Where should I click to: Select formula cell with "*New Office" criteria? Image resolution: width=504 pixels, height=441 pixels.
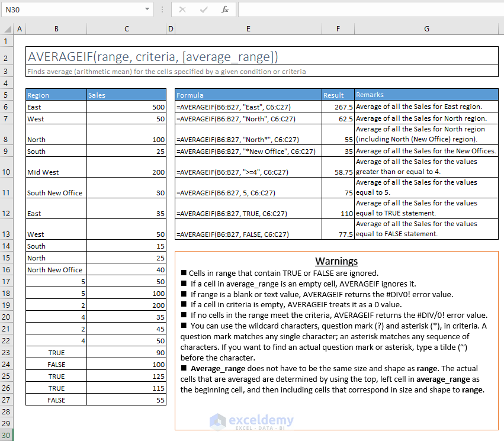point(248,151)
